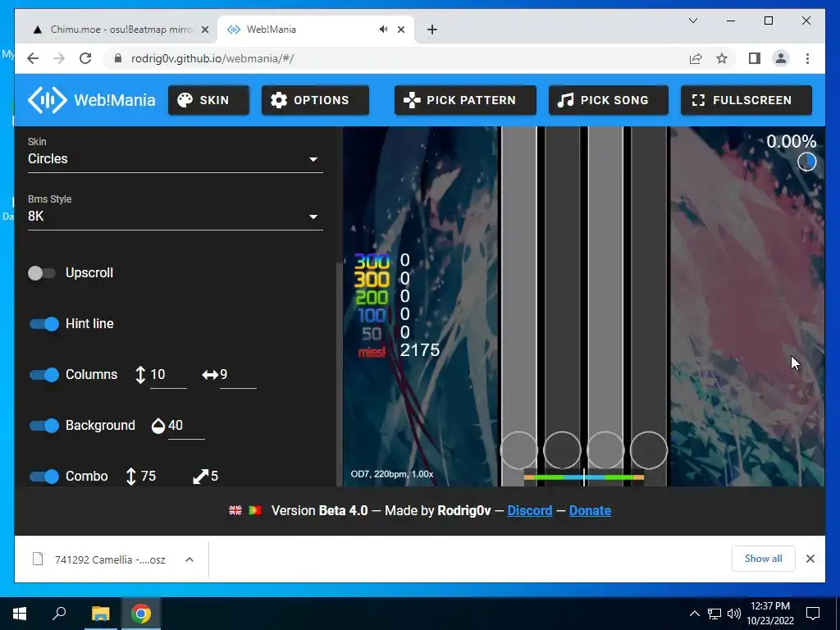Click the Pick Song button
This screenshot has width=840, height=630.
pos(608,100)
